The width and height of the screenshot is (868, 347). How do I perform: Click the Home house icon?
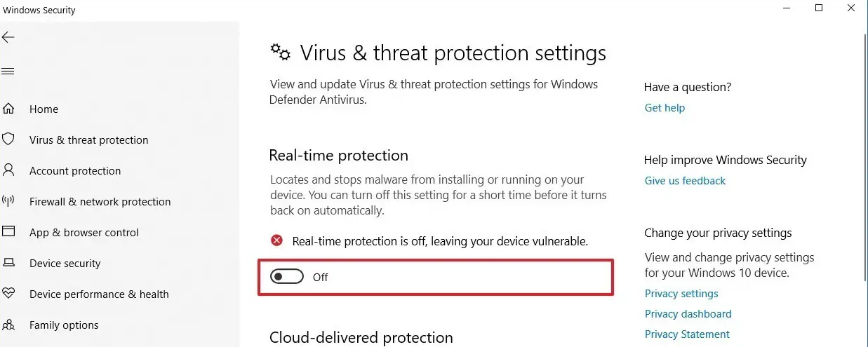pos(8,109)
